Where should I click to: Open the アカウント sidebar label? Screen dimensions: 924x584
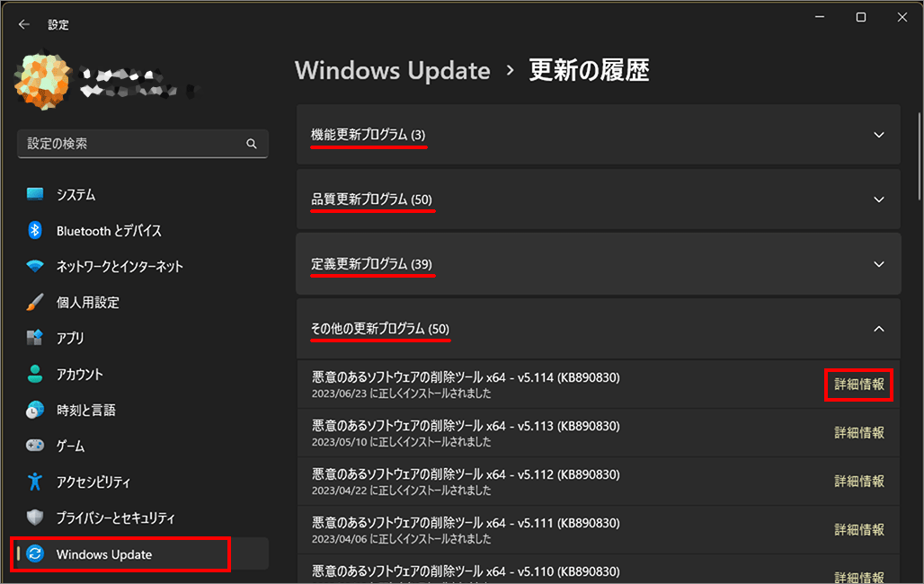click(80, 374)
